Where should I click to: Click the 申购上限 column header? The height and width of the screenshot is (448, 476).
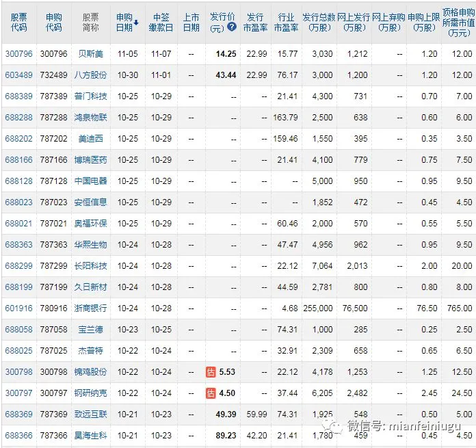[x=424, y=23]
